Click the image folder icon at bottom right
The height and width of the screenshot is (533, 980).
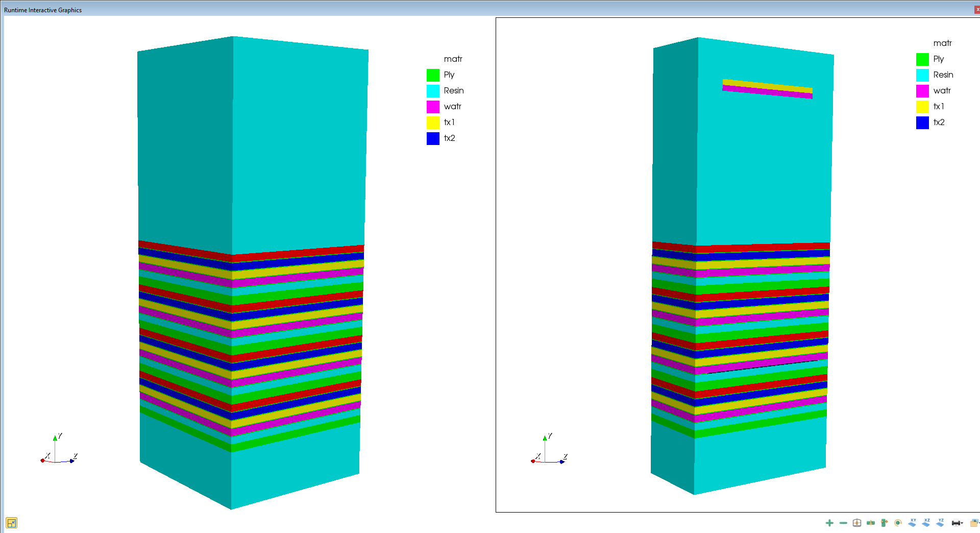(x=974, y=523)
